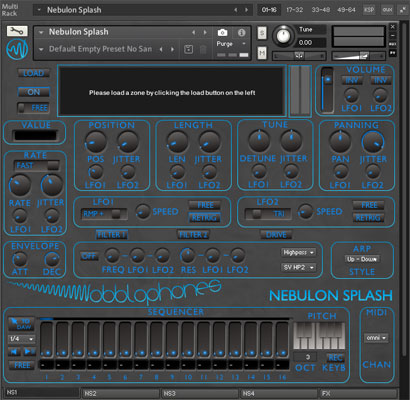Toggle the ON button below LOAD
The image size is (410, 400).
pyautogui.click(x=34, y=92)
